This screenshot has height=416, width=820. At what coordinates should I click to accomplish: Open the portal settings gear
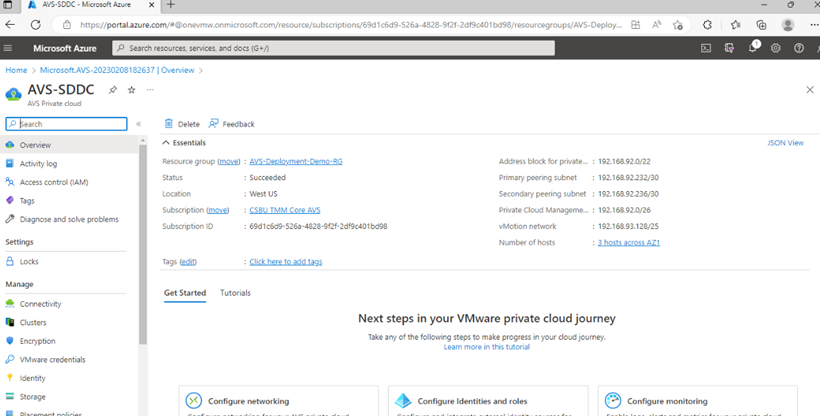[777, 48]
